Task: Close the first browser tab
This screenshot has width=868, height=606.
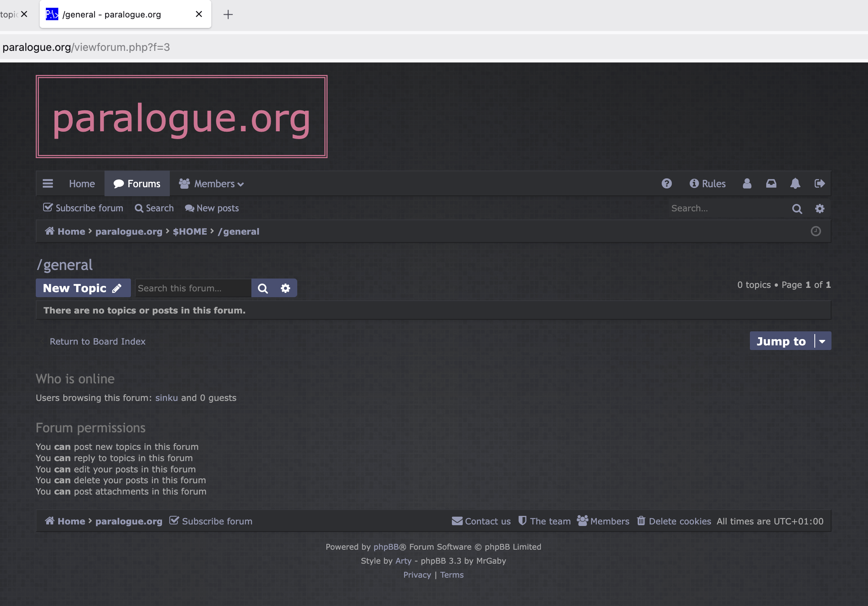Action: [24, 14]
